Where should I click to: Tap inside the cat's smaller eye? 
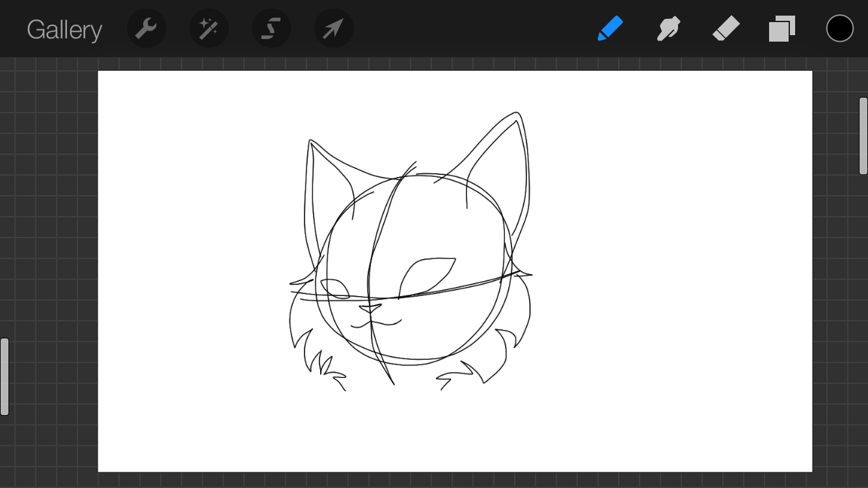[x=334, y=288]
